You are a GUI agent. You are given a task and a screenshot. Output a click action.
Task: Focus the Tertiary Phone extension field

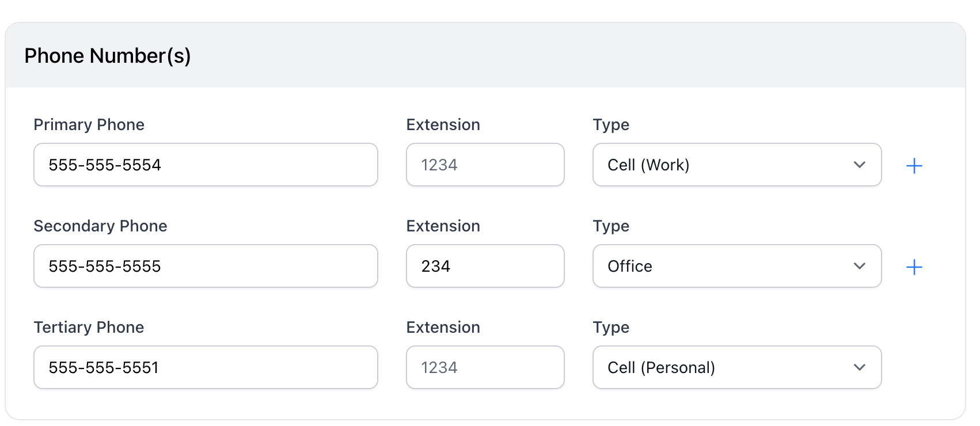[485, 368]
